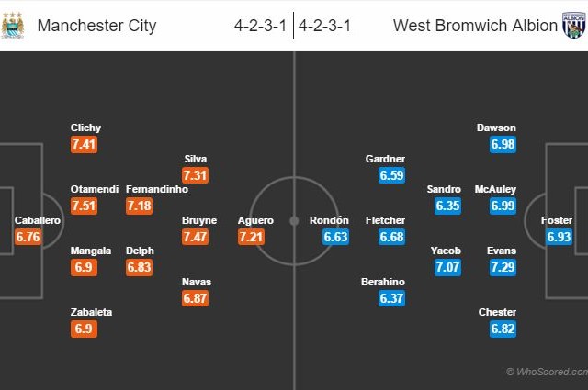
Task: Click Bruyne's 7.47 rating badge
Action: [198, 237]
